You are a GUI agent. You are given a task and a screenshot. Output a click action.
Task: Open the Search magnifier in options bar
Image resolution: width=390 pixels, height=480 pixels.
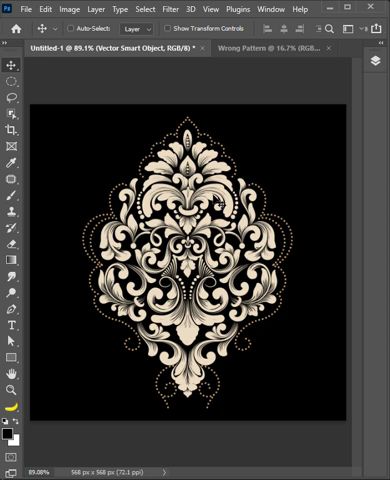[329, 29]
